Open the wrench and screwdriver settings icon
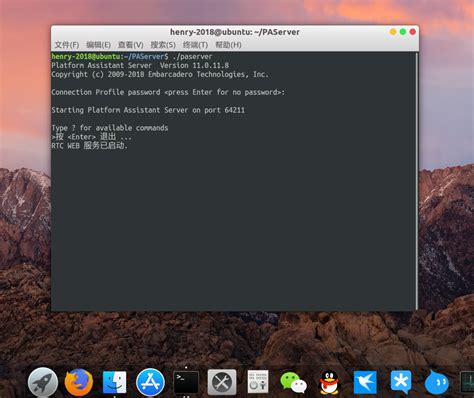This screenshot has height=398, width=474. pos(222,382)
